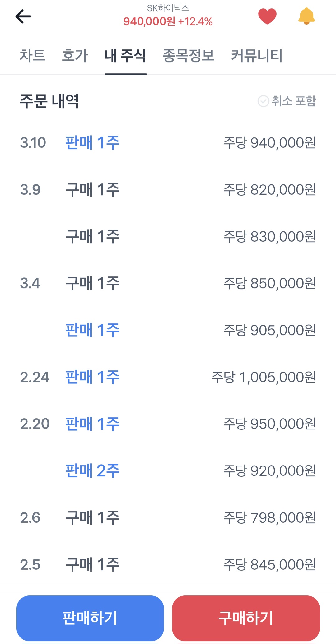
Task: Go to the 종목정보 tab
Action: point(189,56)
